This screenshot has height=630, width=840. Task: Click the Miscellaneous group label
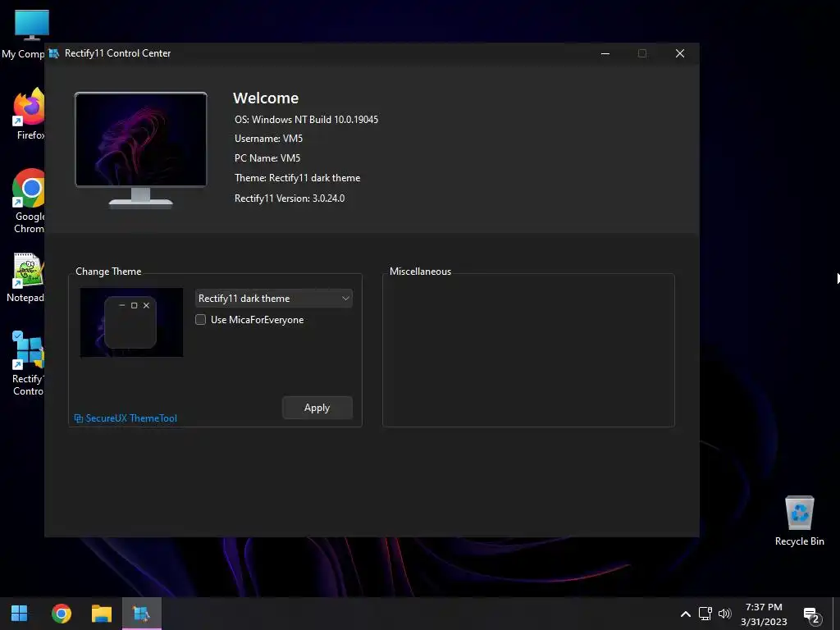(x=421, y=272)
